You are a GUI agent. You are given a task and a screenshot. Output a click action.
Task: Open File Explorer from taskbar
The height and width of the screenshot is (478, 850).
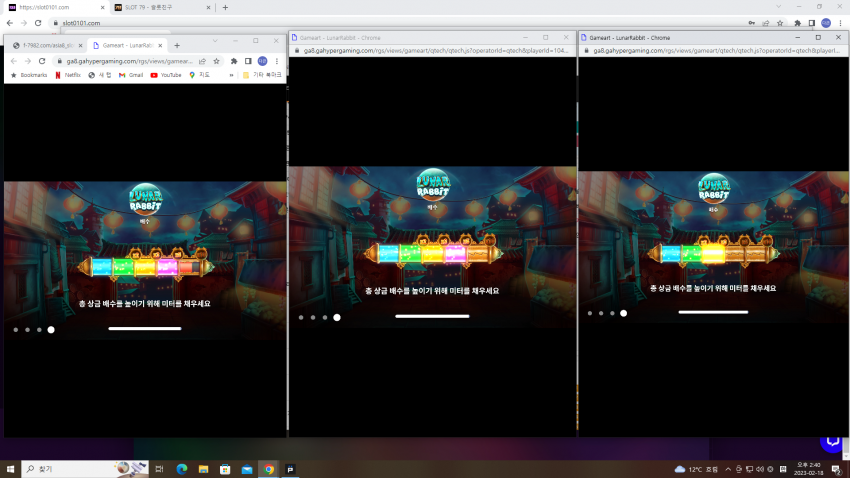[x=203, y=469]
